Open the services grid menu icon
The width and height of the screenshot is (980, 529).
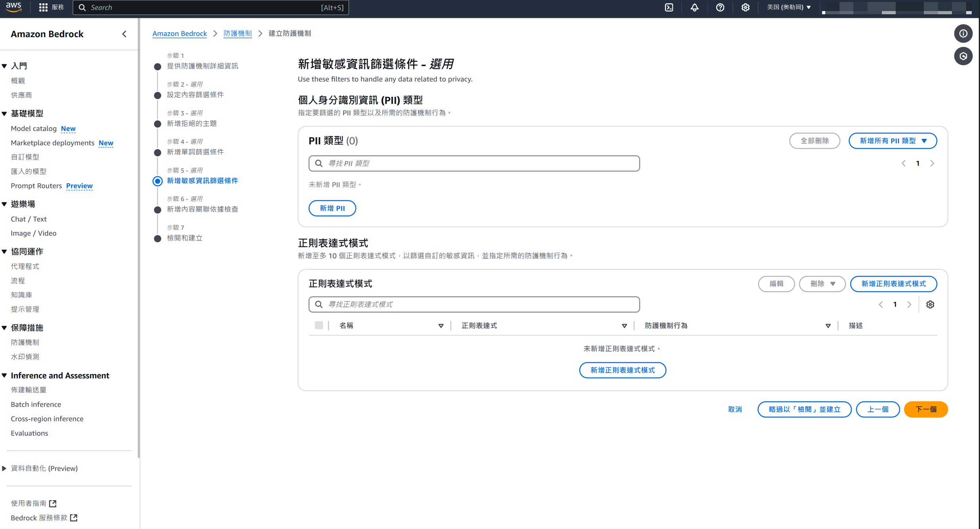pyautogui.click(x=43, y=8)
